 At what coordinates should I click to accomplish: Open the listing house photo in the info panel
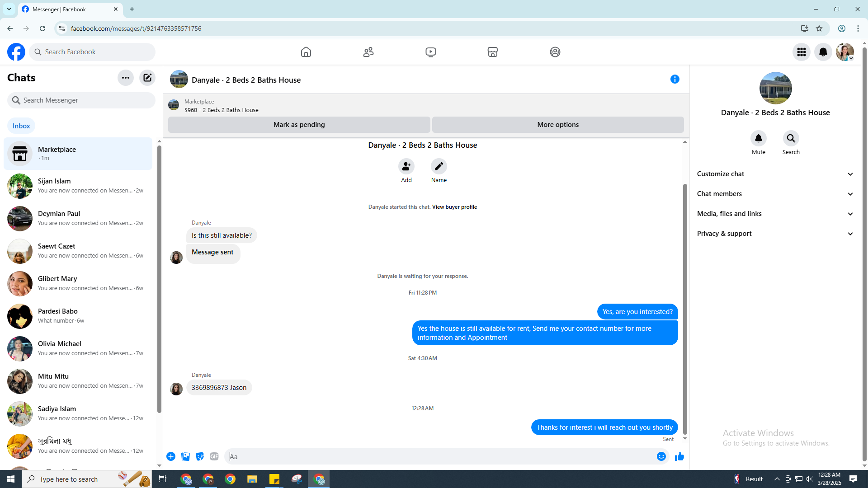(x=775, y=88)
